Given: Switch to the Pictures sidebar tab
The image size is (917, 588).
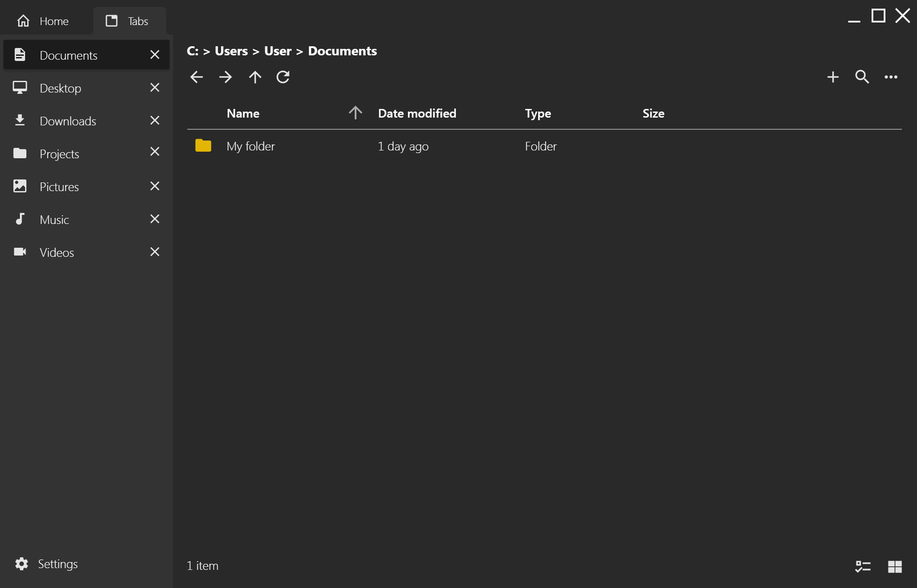Looking at the screenshot, I should (87, 186).
